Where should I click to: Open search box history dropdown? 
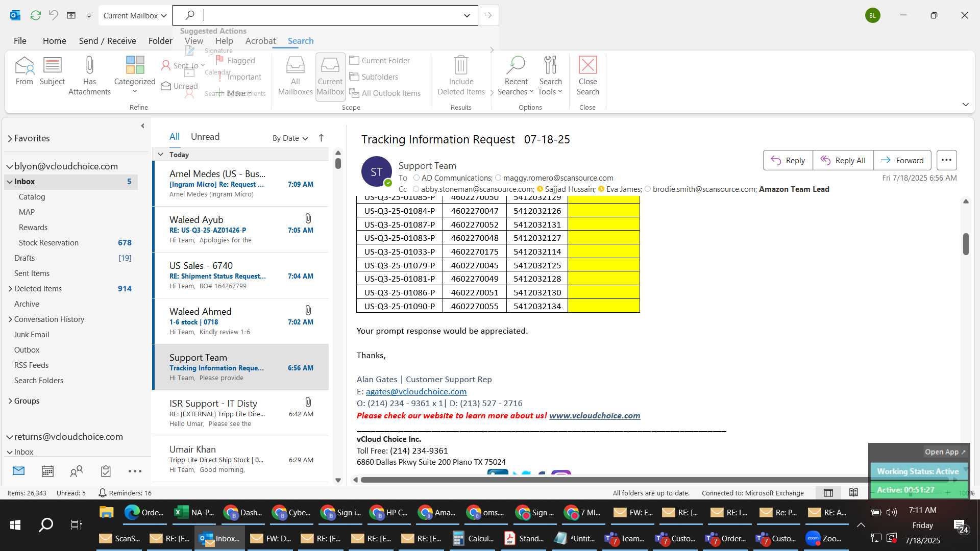point(467,15)
